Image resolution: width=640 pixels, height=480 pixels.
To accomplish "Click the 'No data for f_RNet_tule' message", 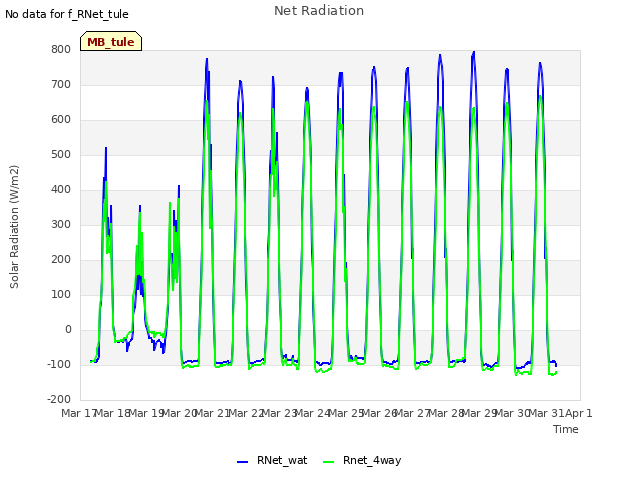I will [x=67, y=14].
